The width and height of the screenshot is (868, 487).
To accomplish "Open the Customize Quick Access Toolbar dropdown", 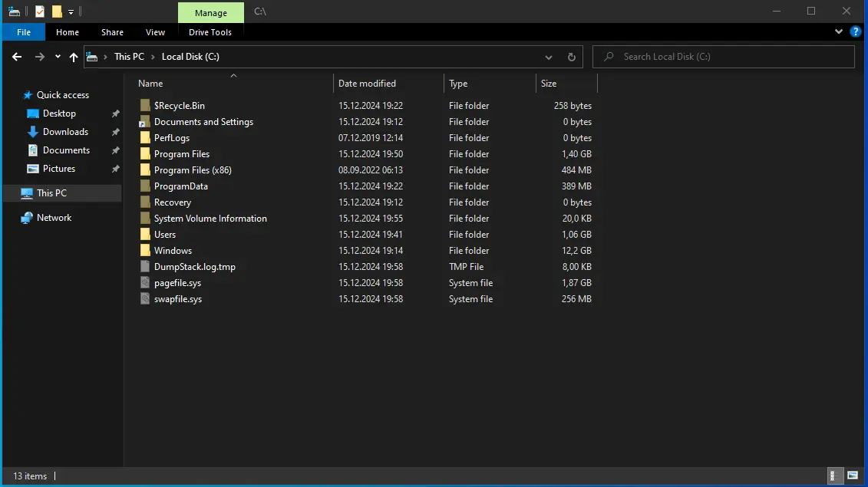I will [71, 12].
